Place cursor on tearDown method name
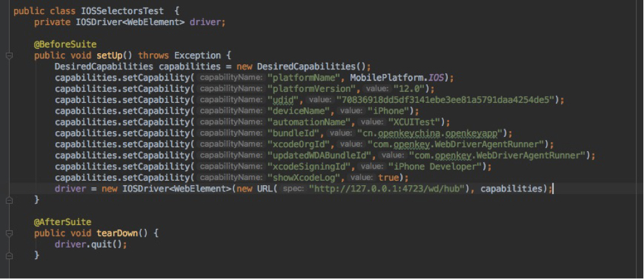The height and width of the screenshot is (279, 644). (117, 233)
